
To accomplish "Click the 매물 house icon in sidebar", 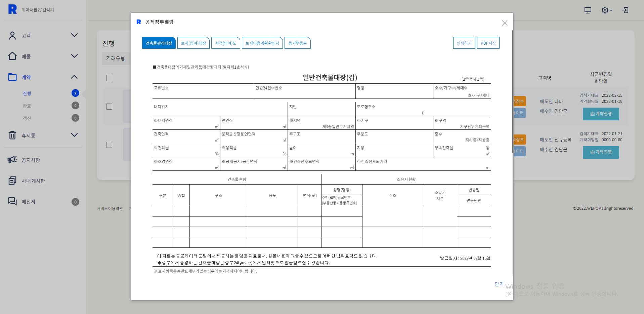I will coord(12,56).
